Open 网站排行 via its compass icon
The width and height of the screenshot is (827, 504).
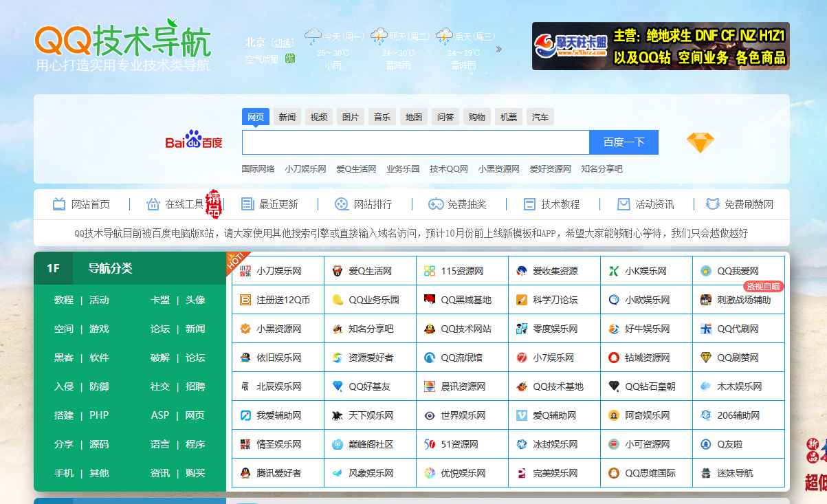point(339,203)
